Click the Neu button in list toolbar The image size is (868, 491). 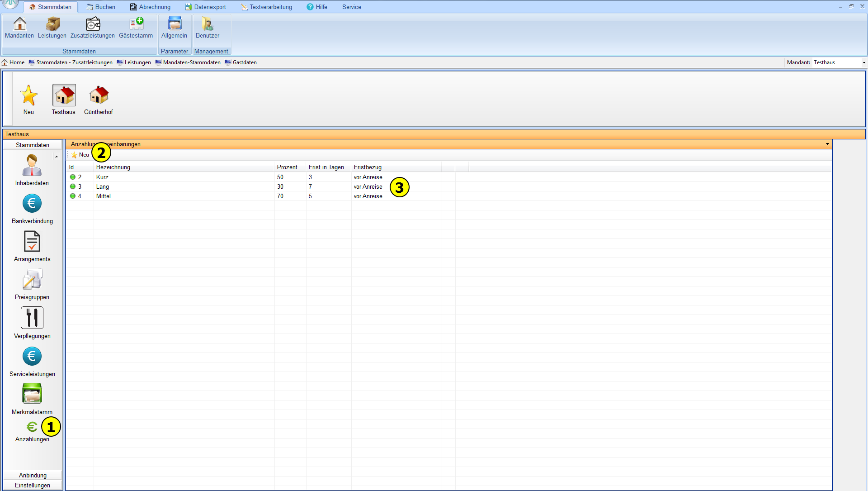[x=80, y=155]
